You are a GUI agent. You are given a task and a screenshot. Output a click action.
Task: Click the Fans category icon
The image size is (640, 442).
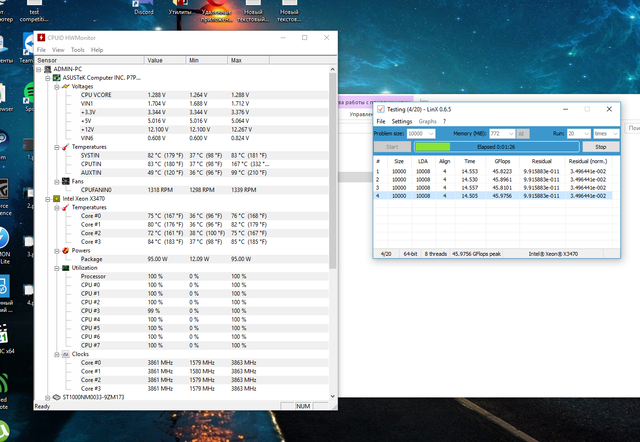click(x=66, y=181)
